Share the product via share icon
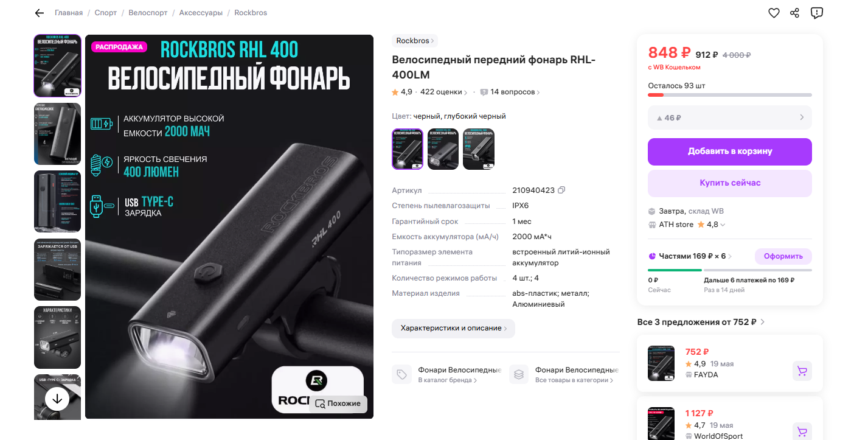This screenshot has height=440, width=868. [794, 13]
